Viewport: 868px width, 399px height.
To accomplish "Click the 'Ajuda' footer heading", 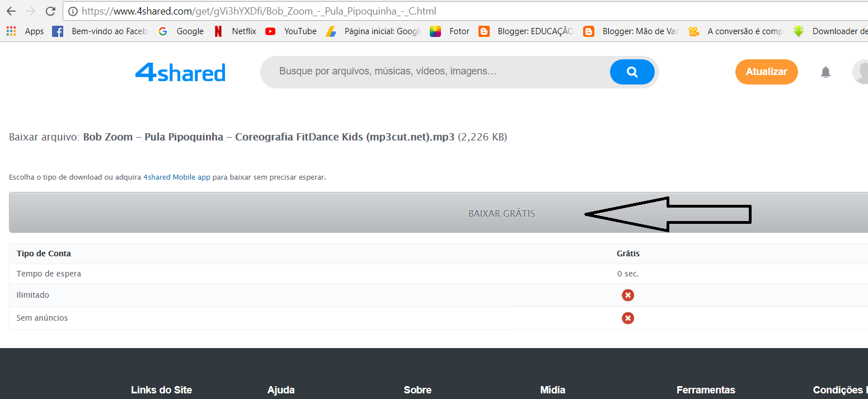I will (x=281, y=390).
